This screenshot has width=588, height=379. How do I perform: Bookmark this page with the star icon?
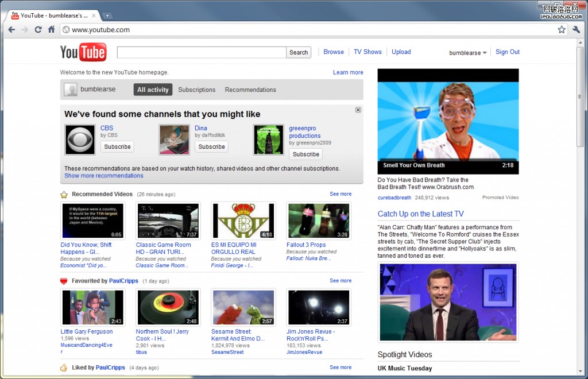point(562,29)
